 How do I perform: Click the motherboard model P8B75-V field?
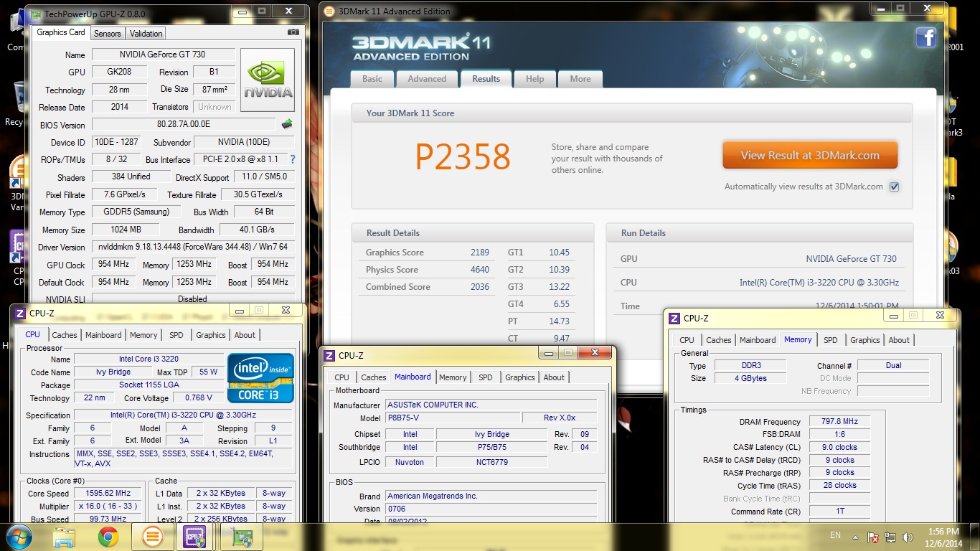click(x=453, y=418)
